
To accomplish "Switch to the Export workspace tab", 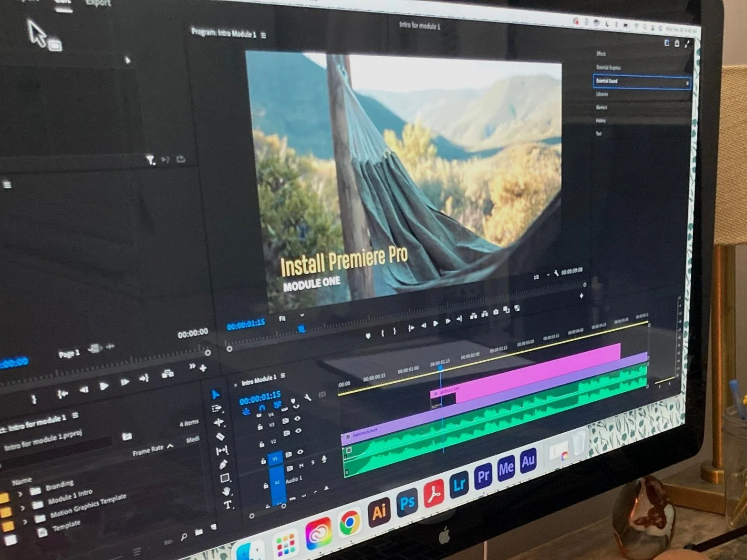I will 98,3.
